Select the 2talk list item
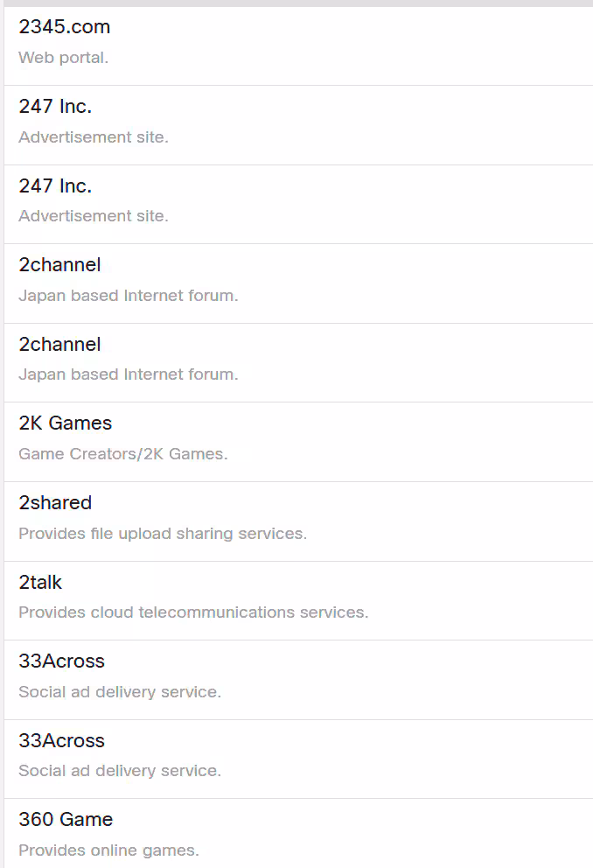Viewport: 593px width, 868px height. pyautogui.click(x=40, y=582)
